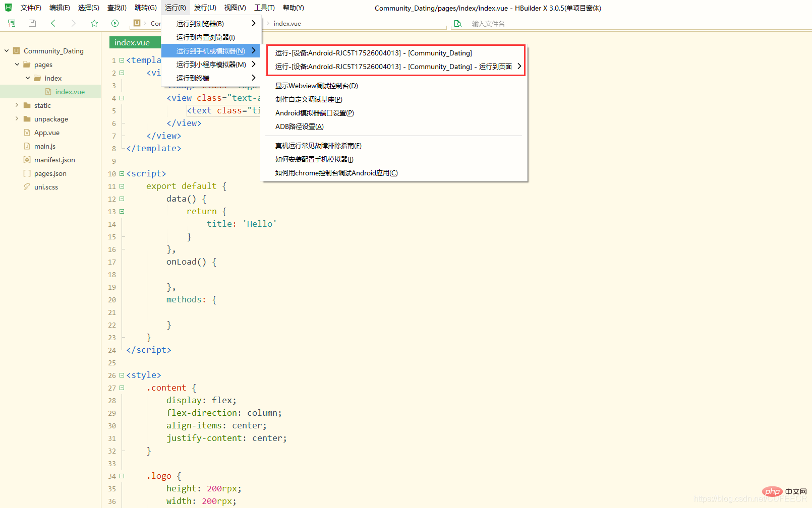This screenshot has width=812, height=508.
Task: Expand the static folder in project tree
Action: point(17,105)
